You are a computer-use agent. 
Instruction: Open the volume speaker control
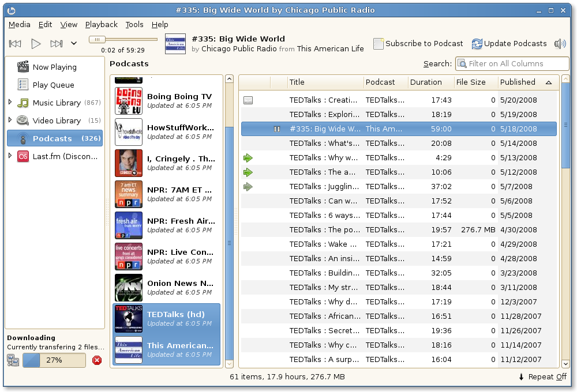coord(560,44)
